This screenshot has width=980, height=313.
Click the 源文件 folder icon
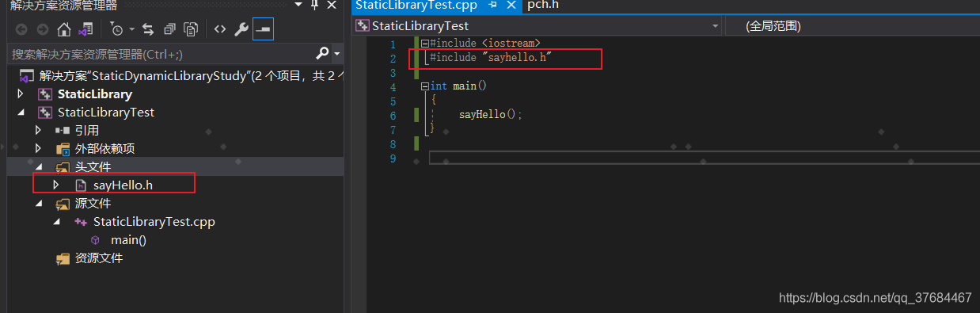coord(63,204)
